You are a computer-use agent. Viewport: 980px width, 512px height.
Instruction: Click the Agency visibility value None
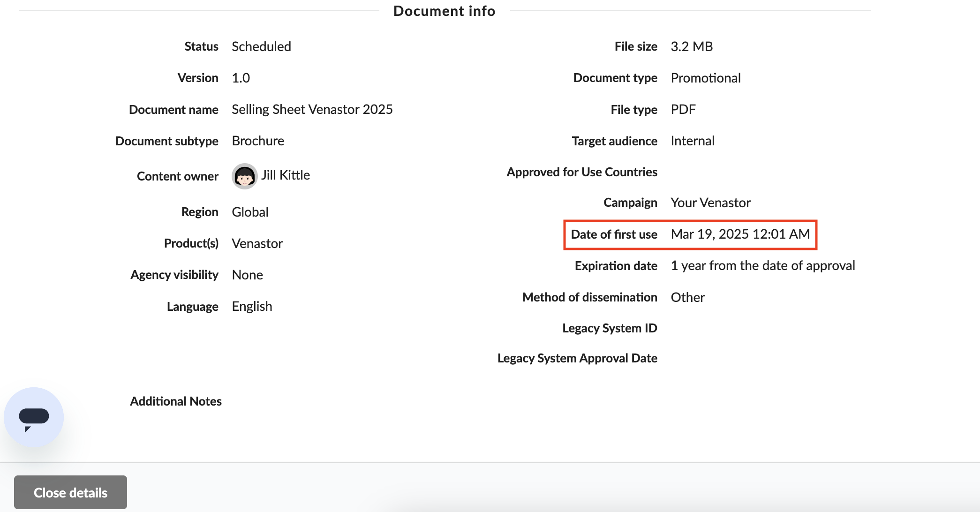point(247,275)
